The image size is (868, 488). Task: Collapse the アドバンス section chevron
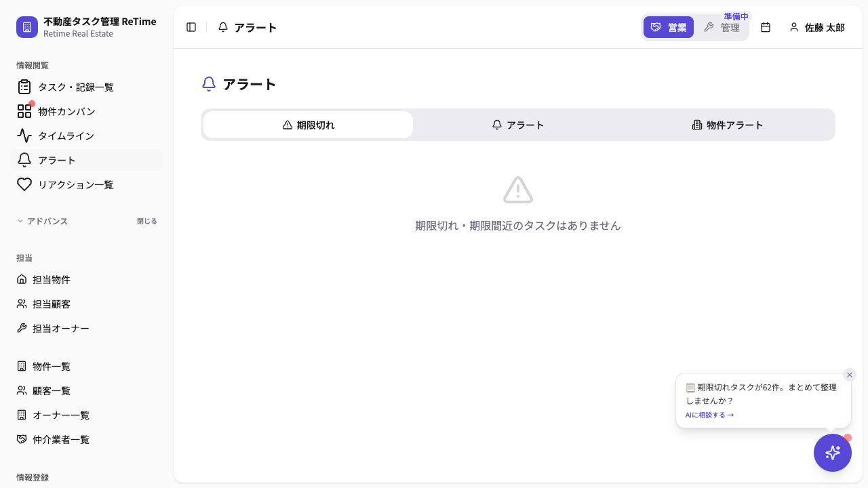tap(20, 221)
